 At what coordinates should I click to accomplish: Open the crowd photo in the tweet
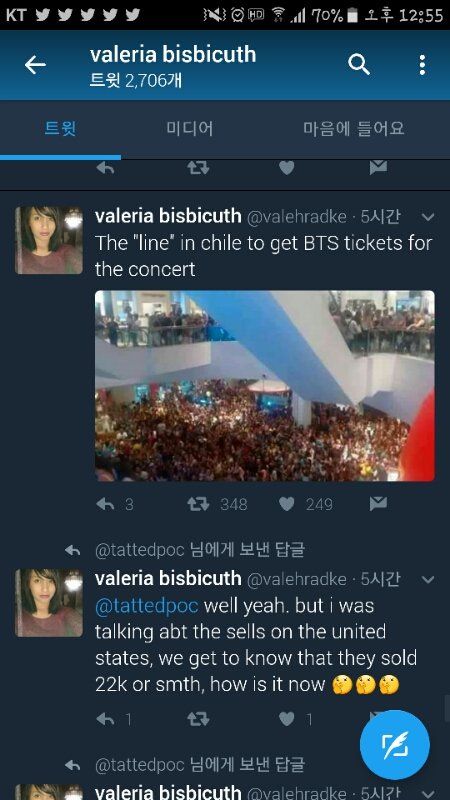(265, 386)
